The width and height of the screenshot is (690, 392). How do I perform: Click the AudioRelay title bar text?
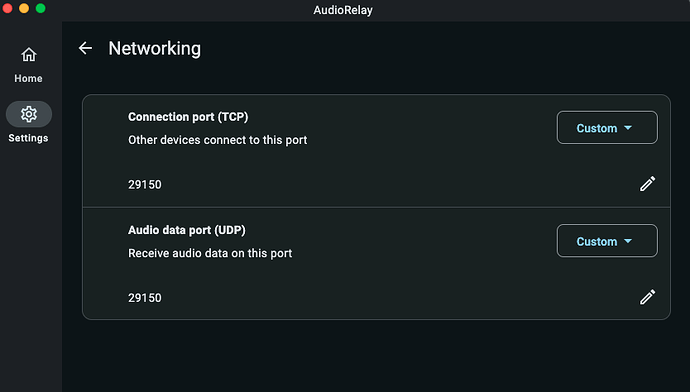click(343, 10)
